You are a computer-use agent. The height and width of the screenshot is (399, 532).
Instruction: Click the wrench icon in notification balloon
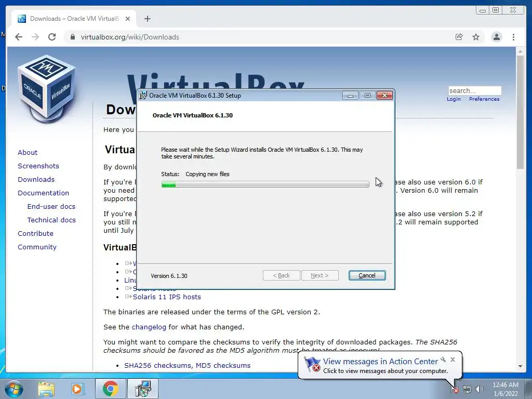click(x=443, y=360)
